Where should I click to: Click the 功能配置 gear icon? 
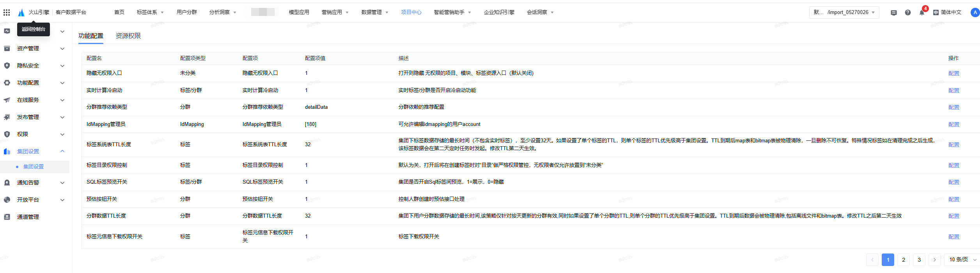click(7, 83)
